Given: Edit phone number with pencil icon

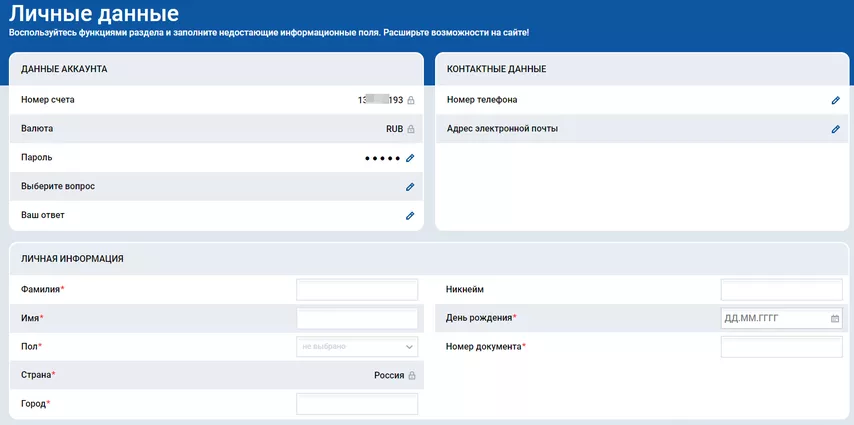Looking at the screenshot, I should point(836,100).
